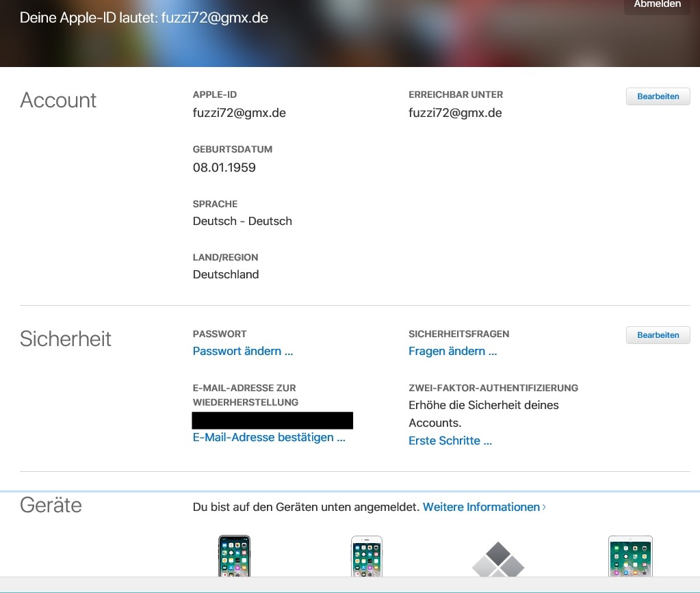Select the iPad device icon

630,556
